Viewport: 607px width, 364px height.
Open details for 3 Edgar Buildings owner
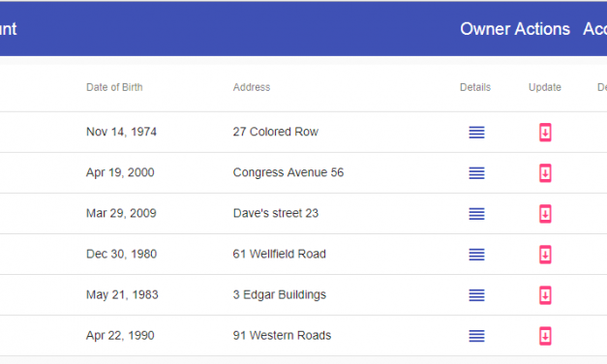point(476,295)
